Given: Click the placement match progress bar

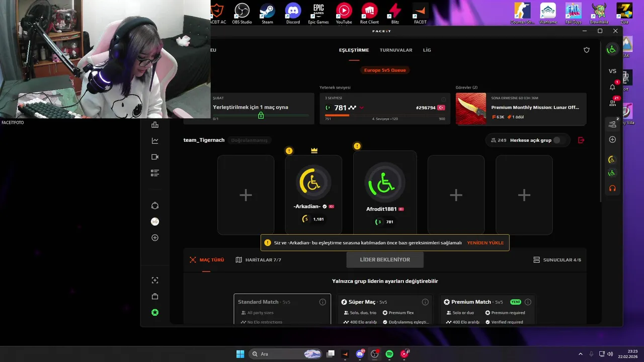Looking at the screenshot, I should [x=261, y=116].
